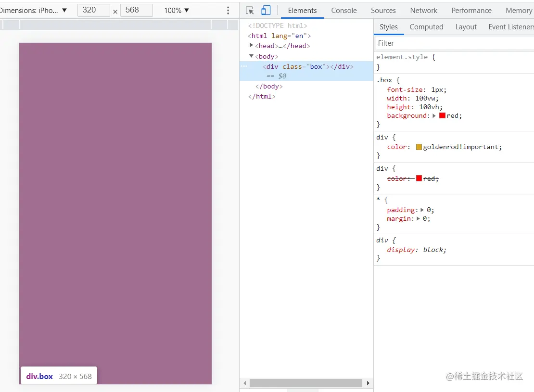
Task: Open the goldenrod color swatch
Action: [x=419, y=147]
